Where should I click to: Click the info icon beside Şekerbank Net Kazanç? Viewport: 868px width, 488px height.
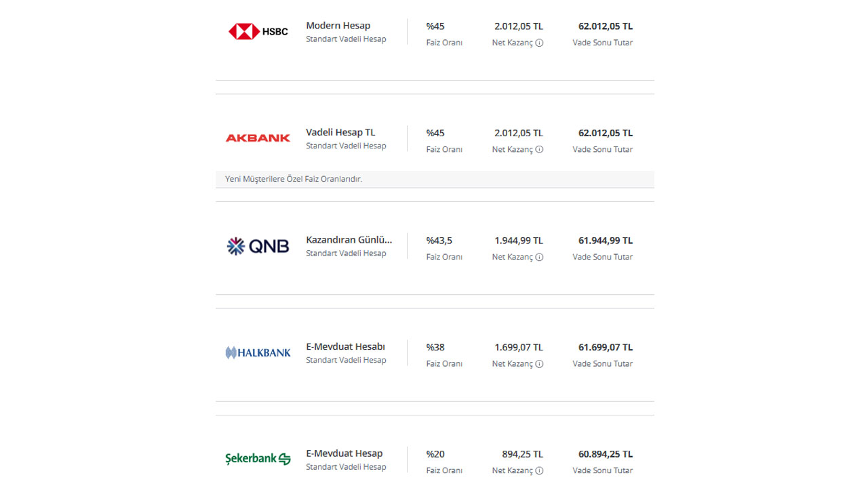[x=539, y=470]
